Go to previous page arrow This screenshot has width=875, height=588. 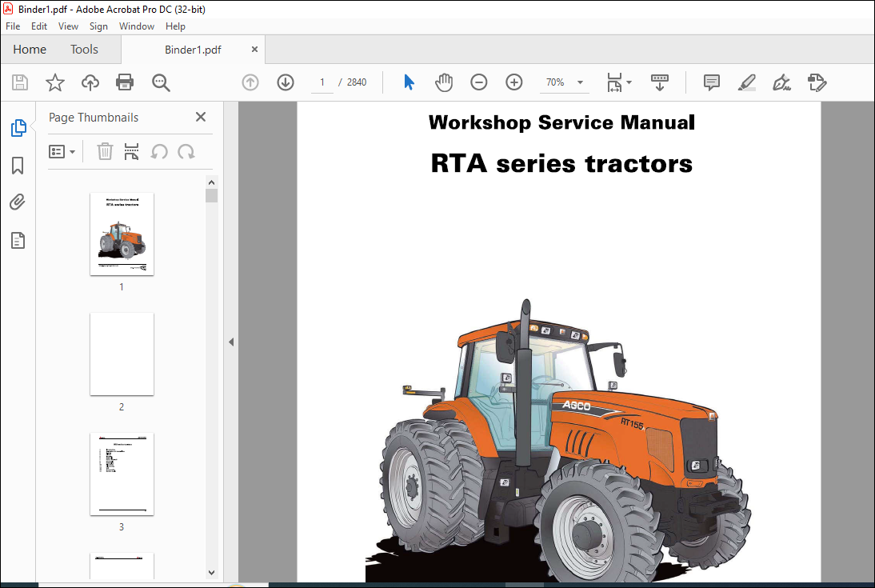[x=250, y=82]
